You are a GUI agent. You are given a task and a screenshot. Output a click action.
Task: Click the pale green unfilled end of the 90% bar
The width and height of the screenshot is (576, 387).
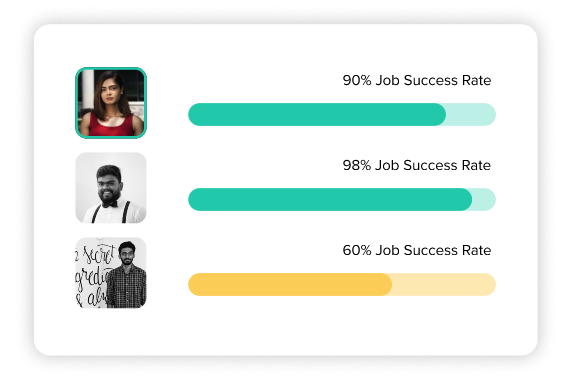click(471, 115)
